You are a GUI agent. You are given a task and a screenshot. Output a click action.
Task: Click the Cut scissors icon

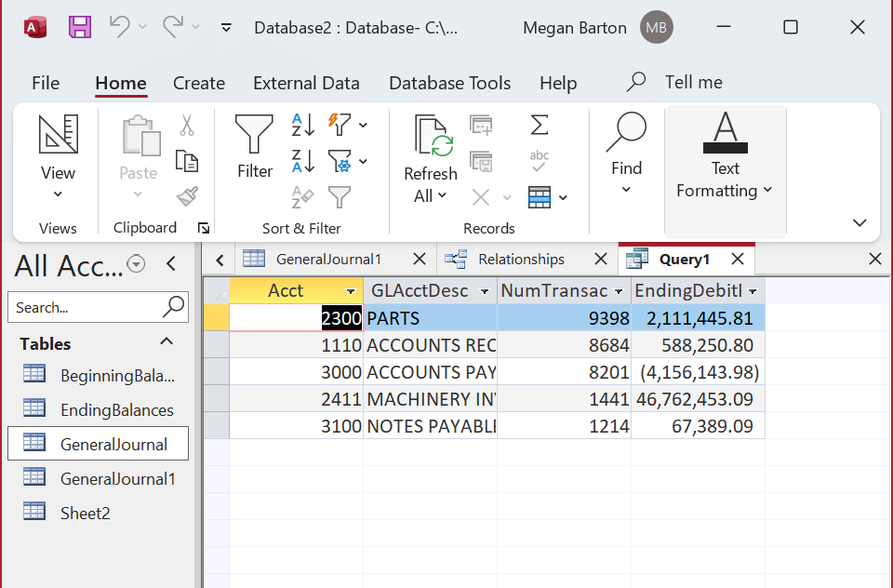tap(187, 126)
